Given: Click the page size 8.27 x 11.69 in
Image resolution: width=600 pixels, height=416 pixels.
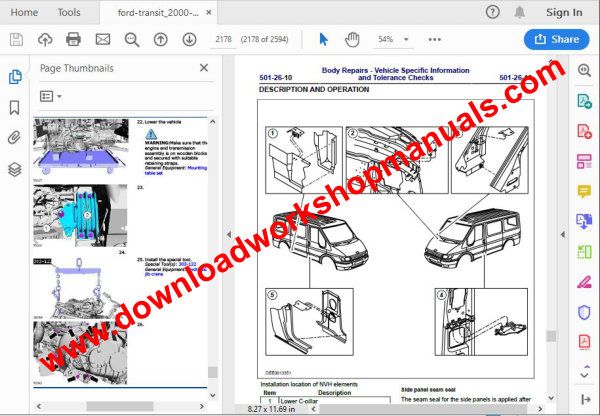Looking at the screenshot, I should point(272,409).
